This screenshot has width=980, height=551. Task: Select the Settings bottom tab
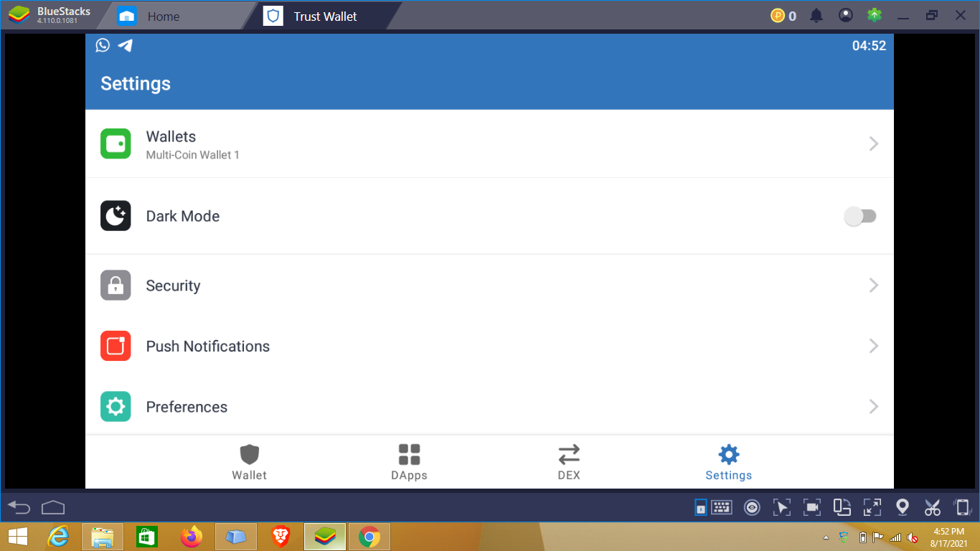729,462
